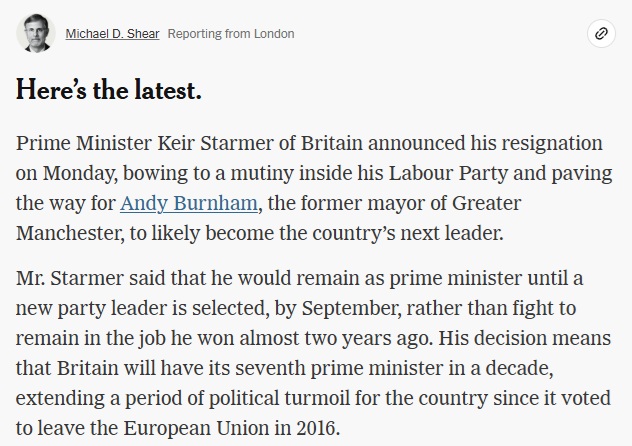Click the word "resignation" in first line

click(552, 143)
